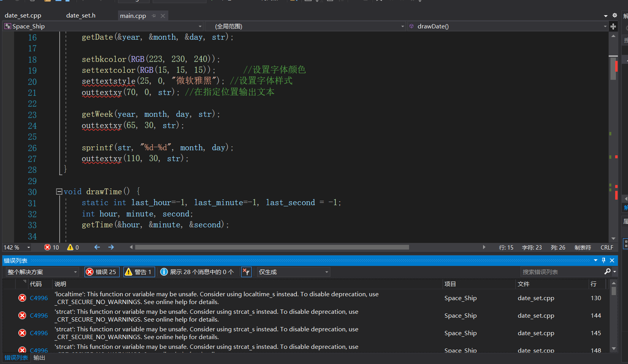Click the editor vertical scroll down arrow
This screenshot has height=364, width=628.
613,238
